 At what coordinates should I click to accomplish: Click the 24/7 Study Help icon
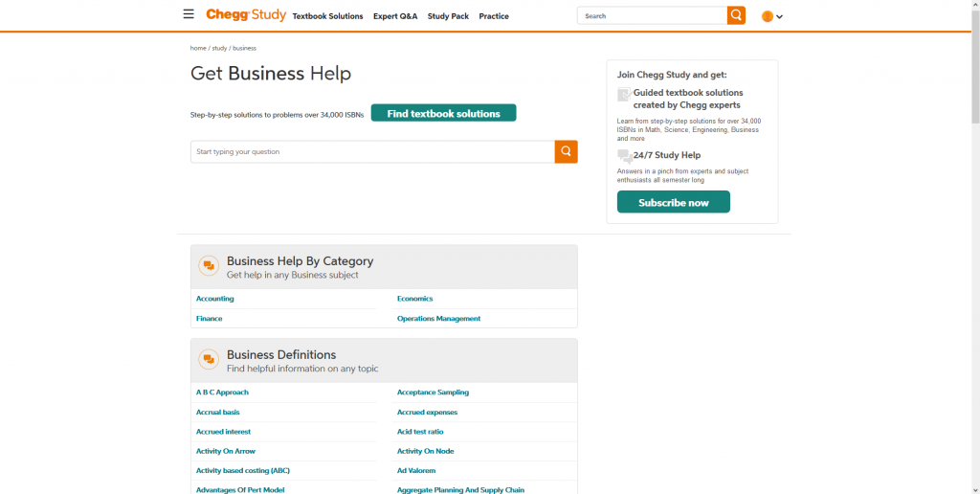point(624,155)
